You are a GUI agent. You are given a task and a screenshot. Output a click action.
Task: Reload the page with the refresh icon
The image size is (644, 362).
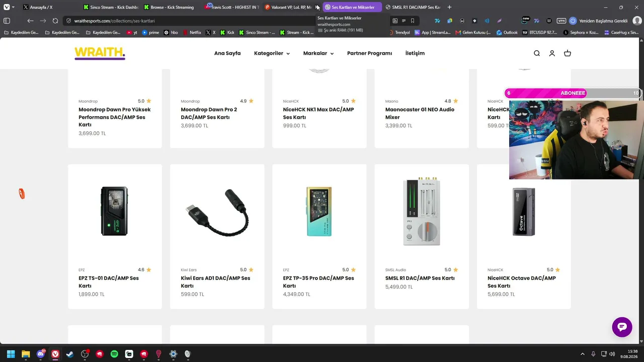point(55,21)
